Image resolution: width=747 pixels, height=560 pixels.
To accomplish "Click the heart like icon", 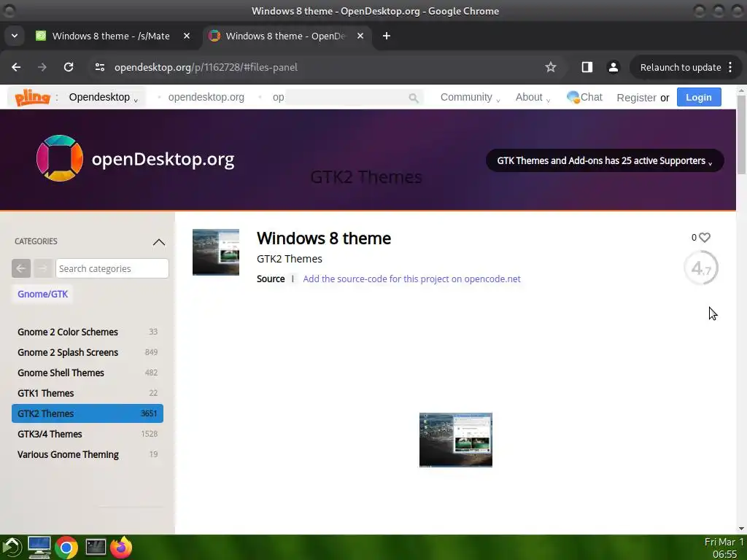I will tap(705, 237).
